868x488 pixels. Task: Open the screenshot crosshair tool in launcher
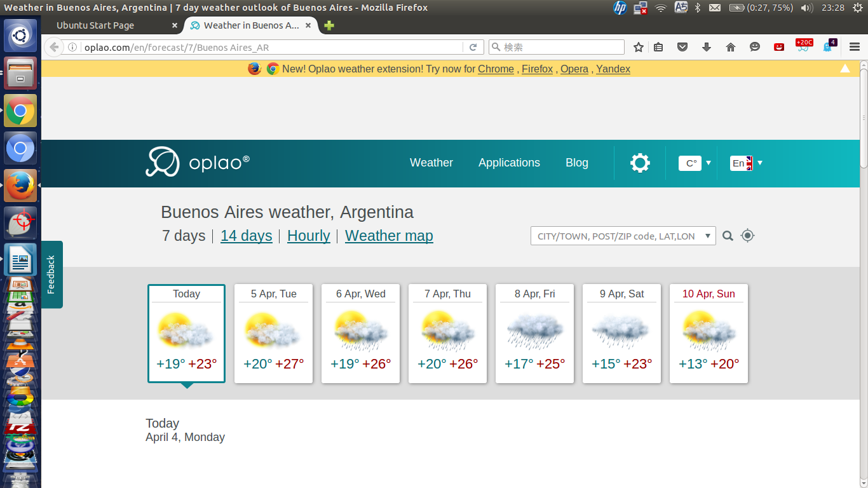(20, 222)
